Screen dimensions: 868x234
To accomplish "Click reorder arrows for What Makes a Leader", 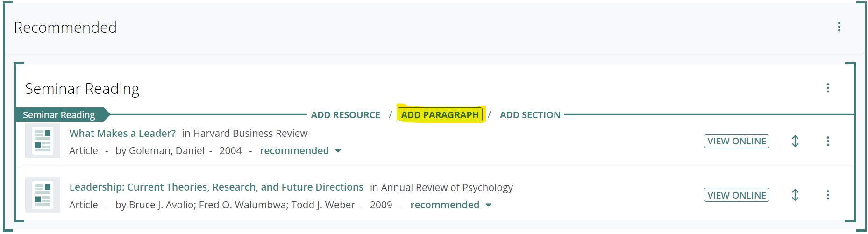I will click(795, 141).
